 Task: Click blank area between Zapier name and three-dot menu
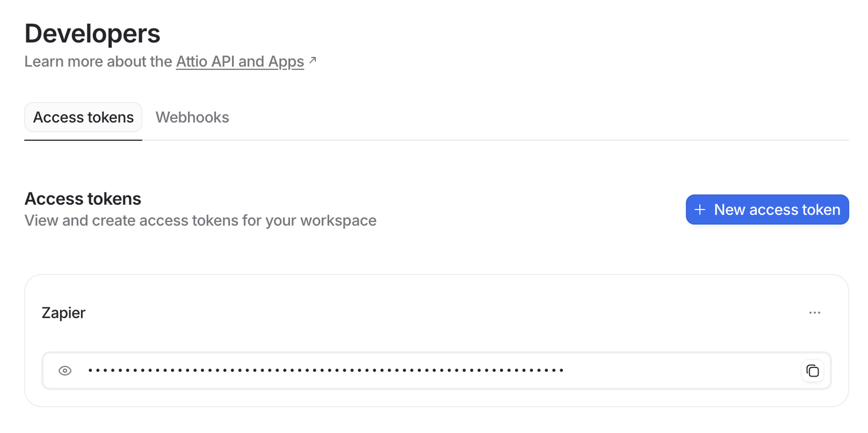438,313
